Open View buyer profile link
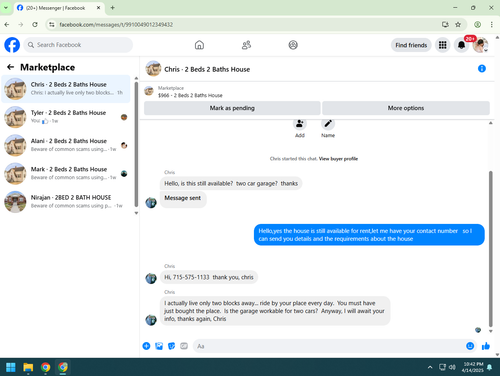 click(338, 159)
